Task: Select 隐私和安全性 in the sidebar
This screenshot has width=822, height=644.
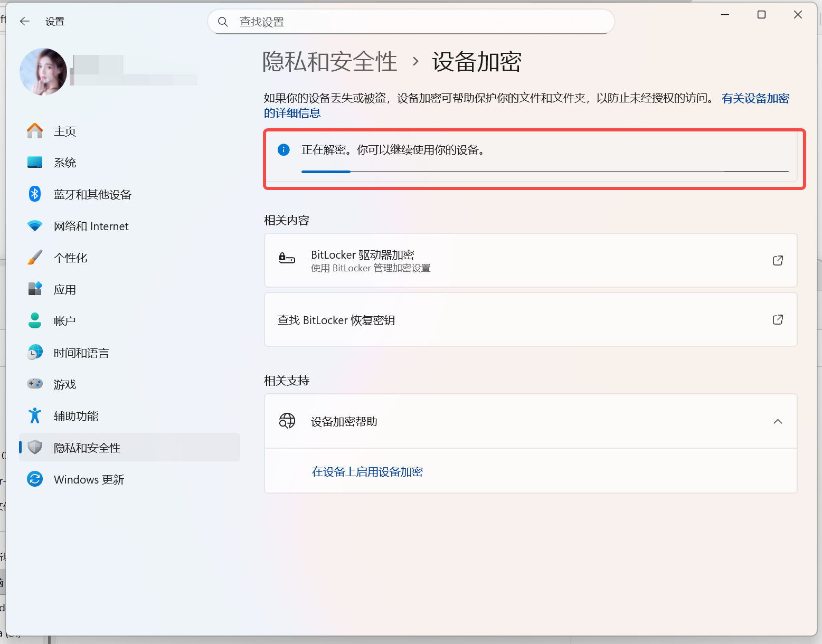Action: (x=87, y=447)
